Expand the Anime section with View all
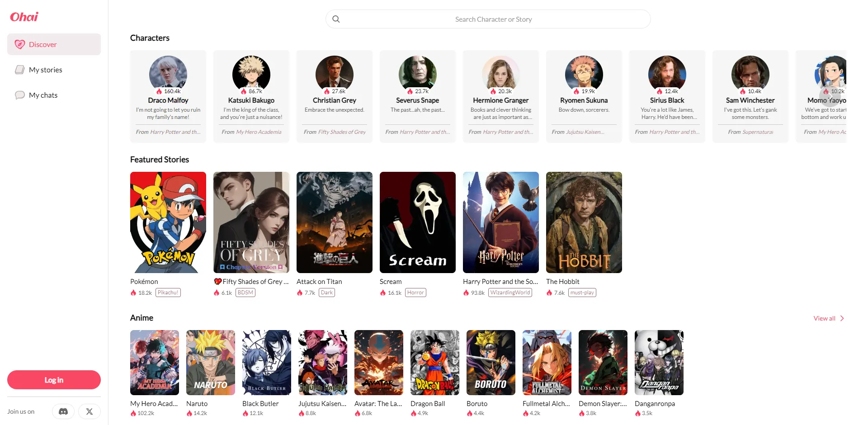The width and height of the screenshot is (868, 425). 824,318
